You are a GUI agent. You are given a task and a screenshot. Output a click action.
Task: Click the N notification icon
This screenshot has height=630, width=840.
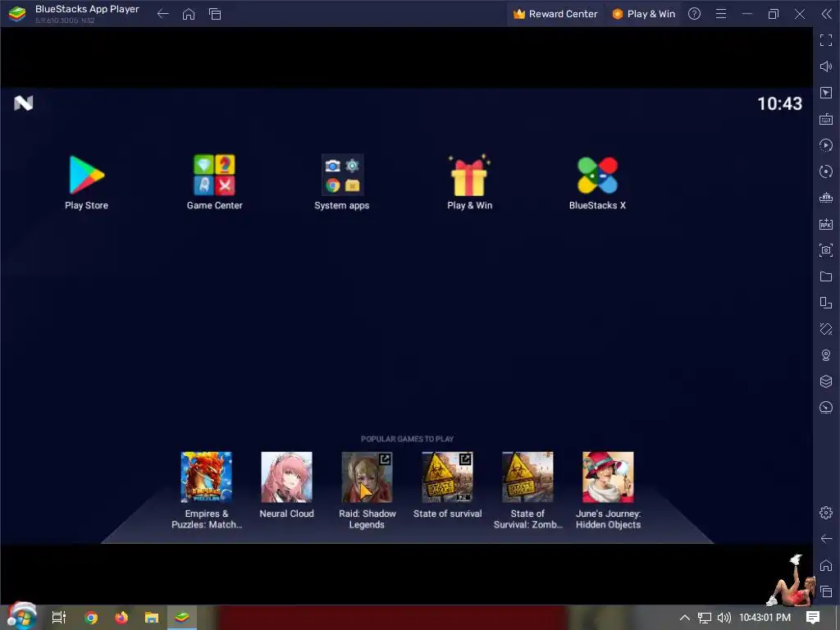(24, 103)
